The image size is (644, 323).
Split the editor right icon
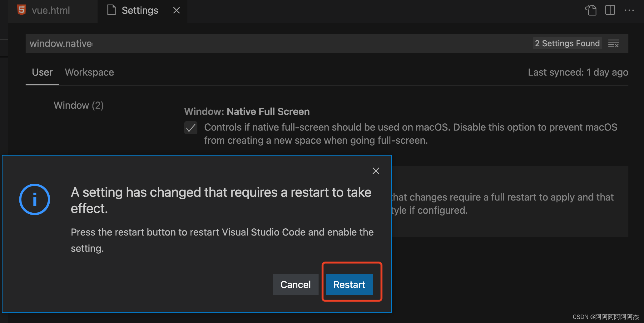pyautogui.click(x=610, y=10)
